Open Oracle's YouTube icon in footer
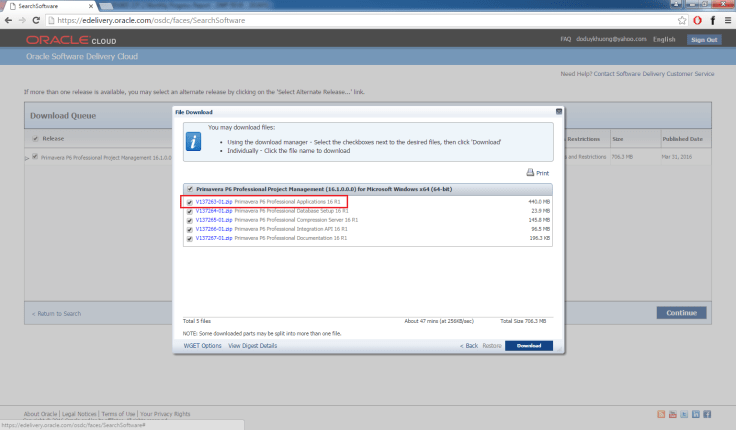 (x=672, y=414)
